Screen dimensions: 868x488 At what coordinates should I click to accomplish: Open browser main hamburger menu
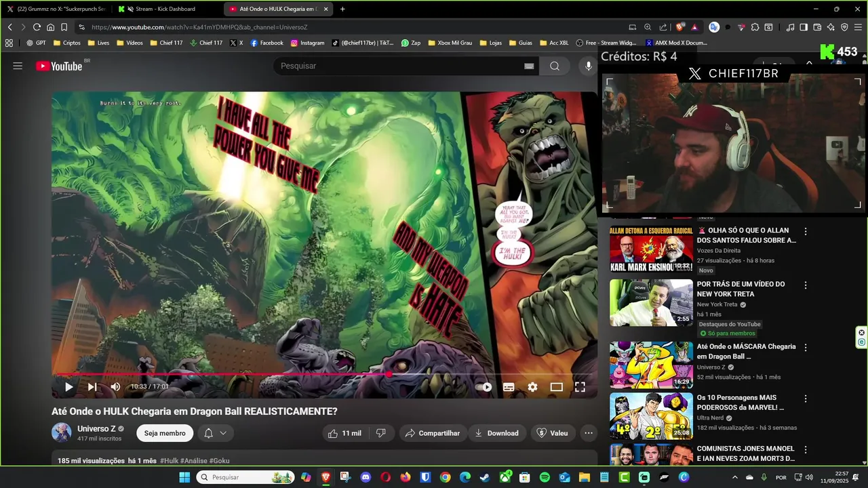[x=858, y=27]
